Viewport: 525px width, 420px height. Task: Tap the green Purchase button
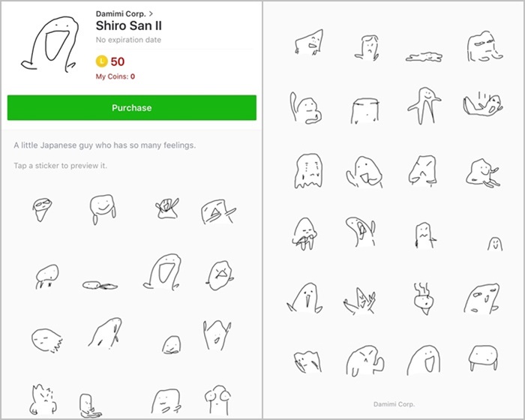[132, 107]
